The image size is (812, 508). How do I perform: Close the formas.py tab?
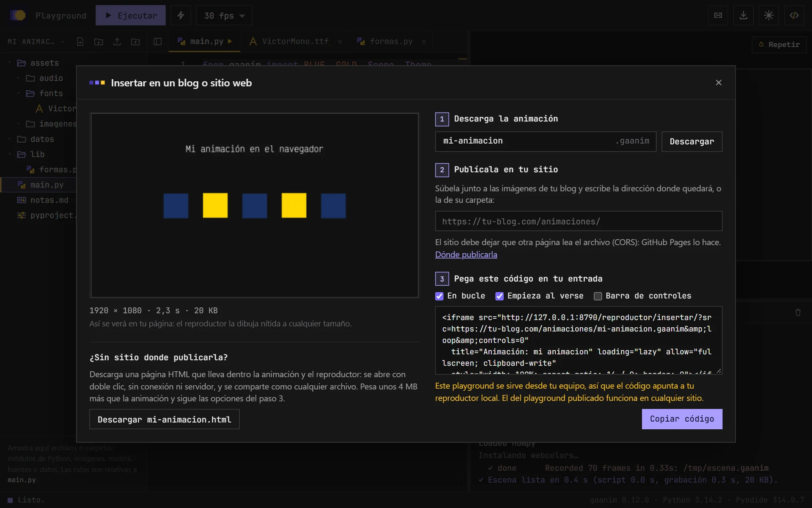(x=424, y=41)
